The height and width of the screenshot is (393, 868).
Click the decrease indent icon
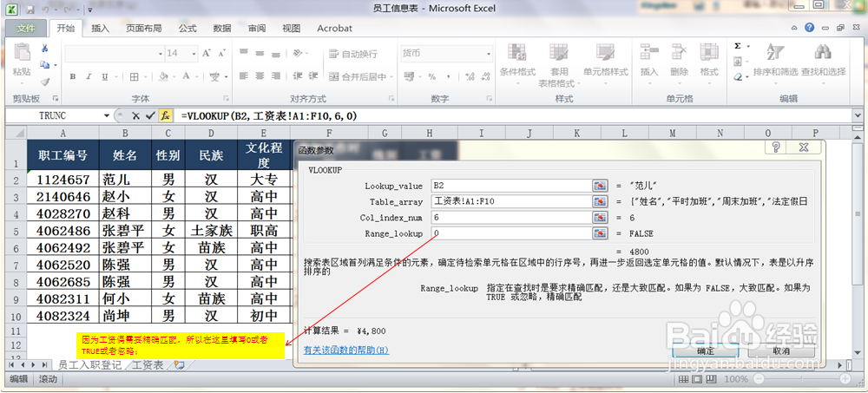click(x=298, y=76)
